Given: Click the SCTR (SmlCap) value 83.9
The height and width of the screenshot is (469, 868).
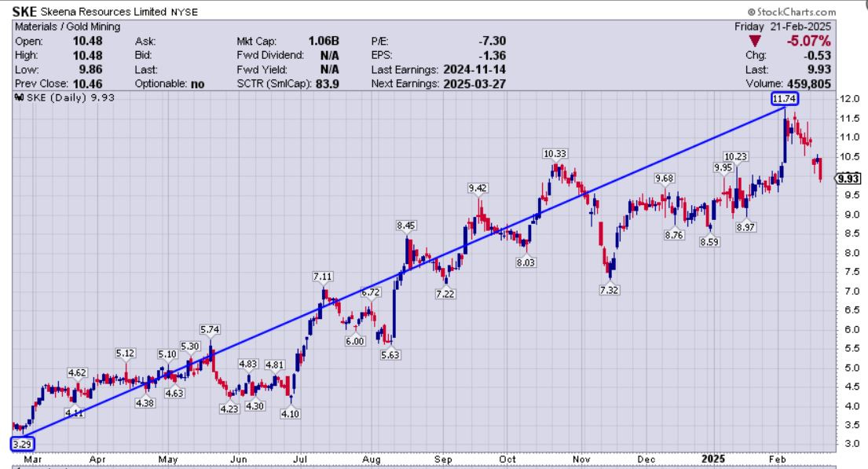Looking at the screenshot, I should pyautogui.click(x=328, y=83).
